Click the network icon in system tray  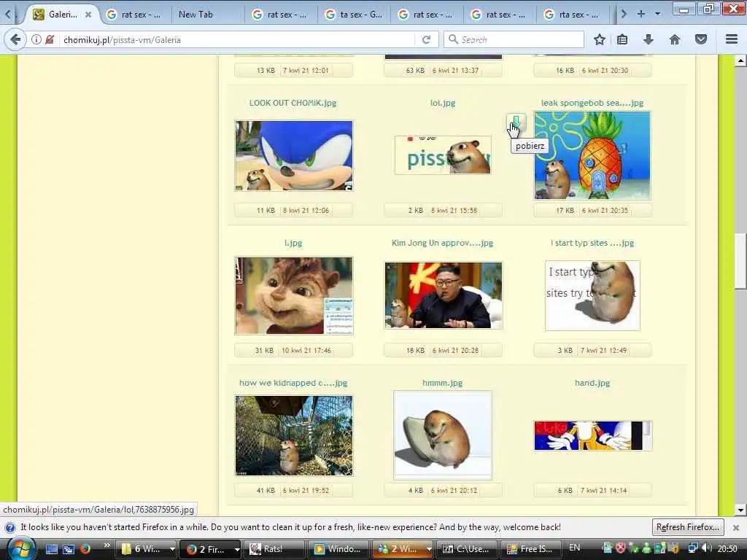tap(693, 548)
